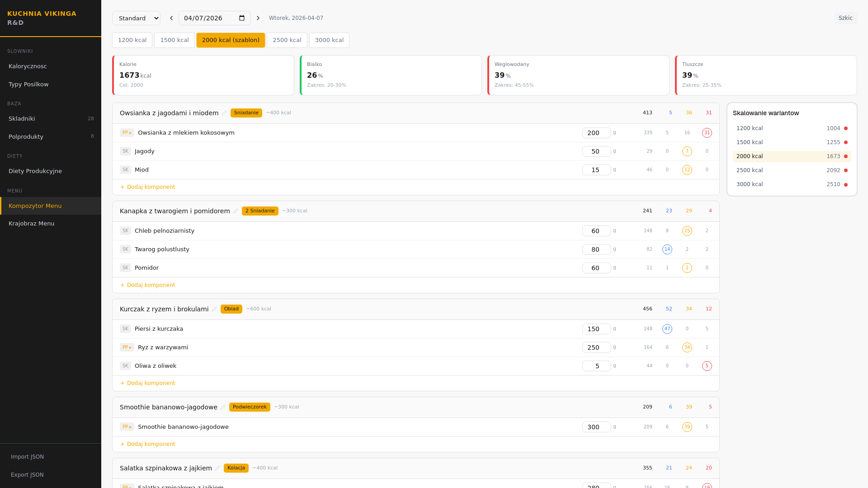Open the Standard diet dropdown
Viewport: 868px width, 488px height.
136,18
